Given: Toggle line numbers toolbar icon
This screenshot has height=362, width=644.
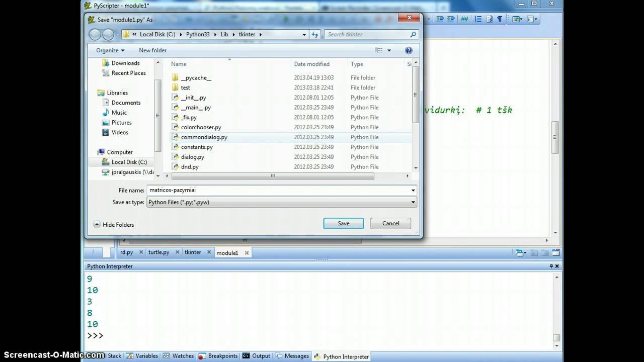Looking at the screenshot, I should pyautogui.click(x=477, y=19).
